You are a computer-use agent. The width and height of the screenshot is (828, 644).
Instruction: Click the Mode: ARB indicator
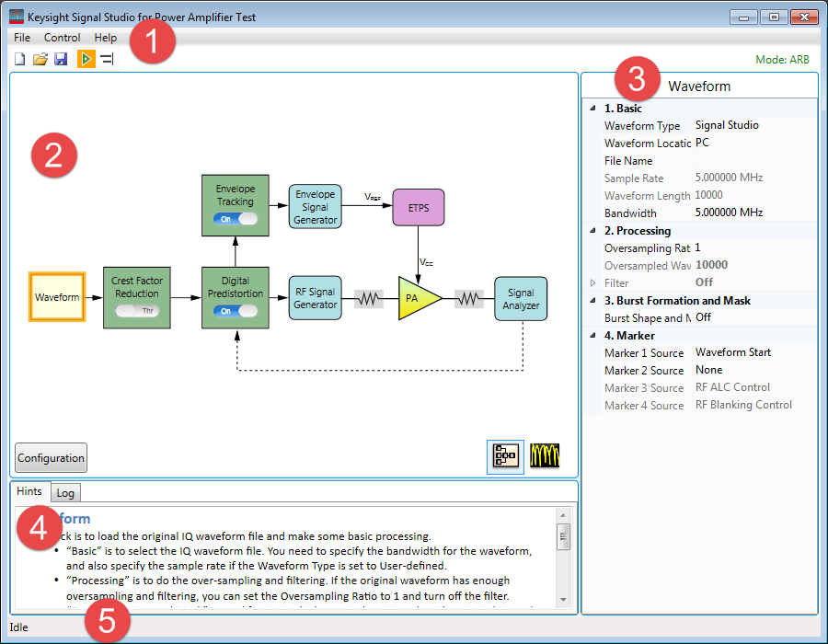coord(782,60)
